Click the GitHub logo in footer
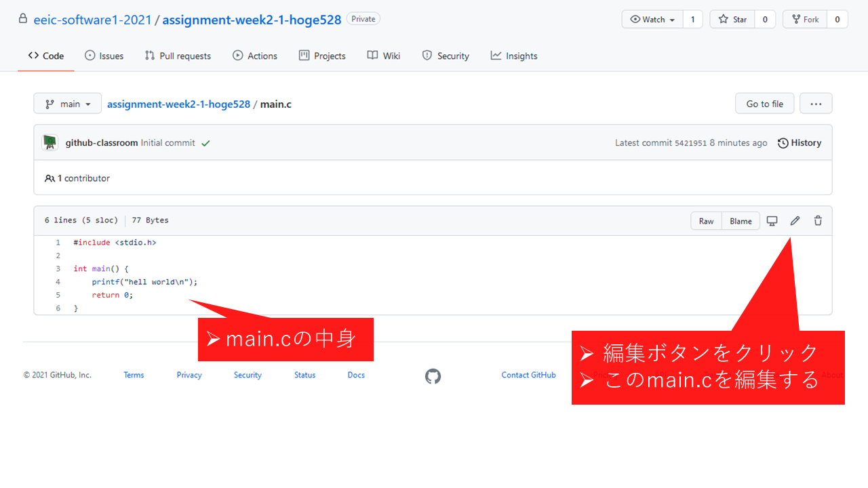868x488 pixels. 433,376
